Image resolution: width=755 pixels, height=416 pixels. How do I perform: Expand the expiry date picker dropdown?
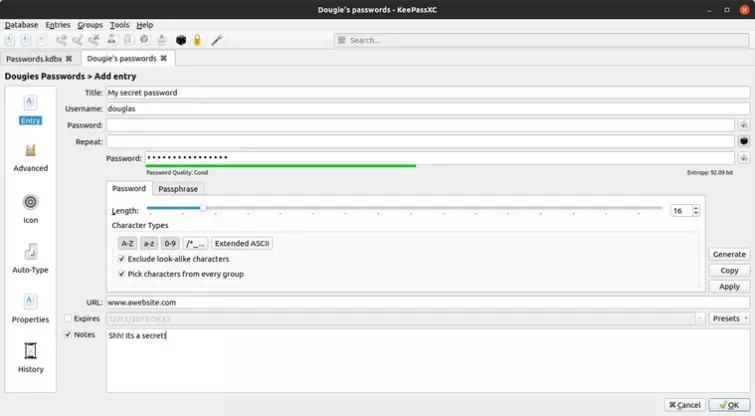(x=700, y=319)
